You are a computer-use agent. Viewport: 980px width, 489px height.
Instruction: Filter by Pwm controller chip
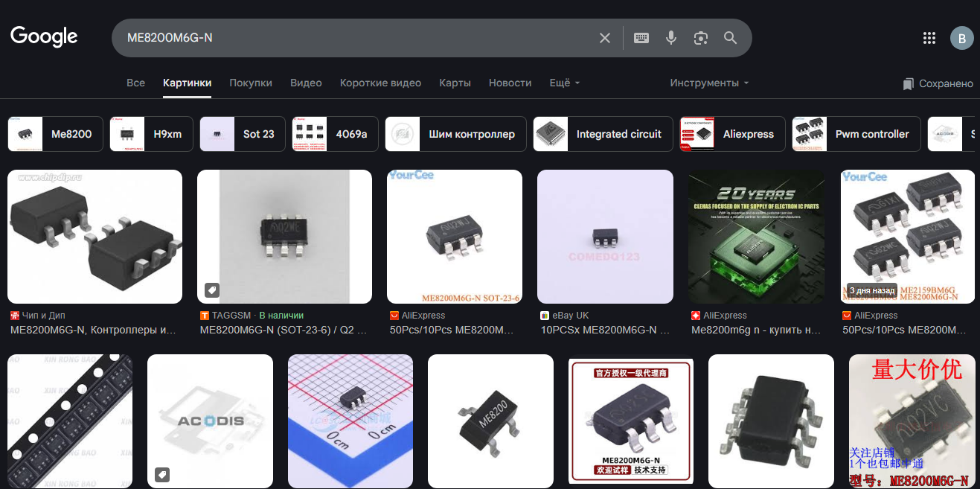[856, 134]
